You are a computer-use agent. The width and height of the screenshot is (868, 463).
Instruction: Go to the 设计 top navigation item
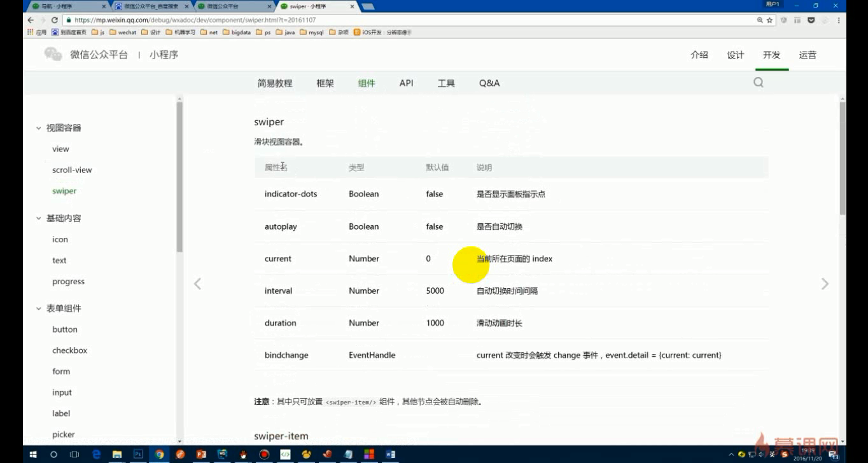pyautogui.click(x=736, y=55)
